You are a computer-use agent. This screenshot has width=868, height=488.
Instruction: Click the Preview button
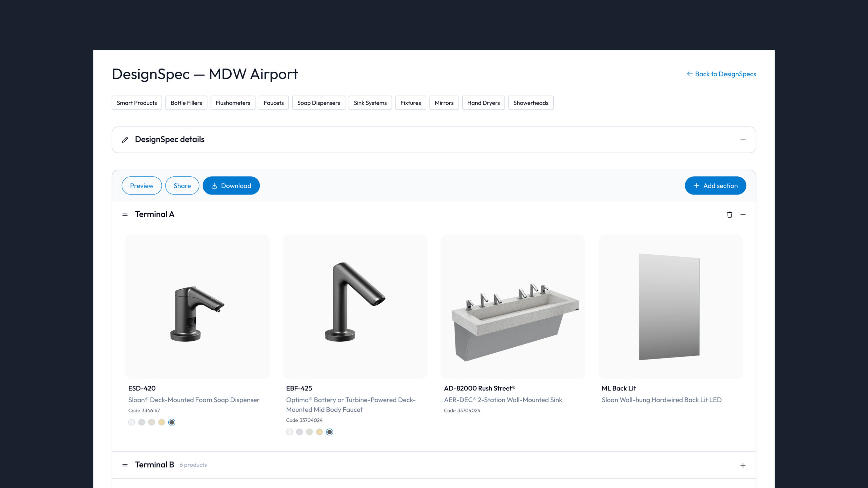141,186
